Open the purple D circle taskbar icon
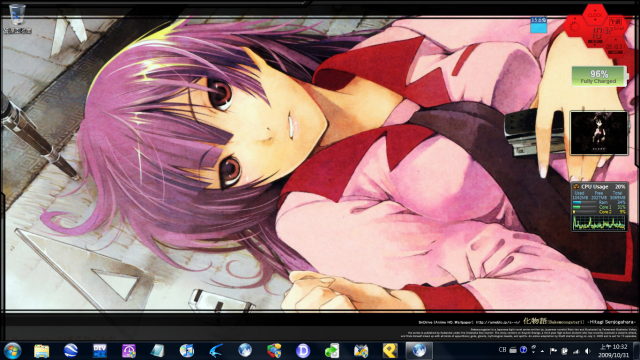 [303, 351]
